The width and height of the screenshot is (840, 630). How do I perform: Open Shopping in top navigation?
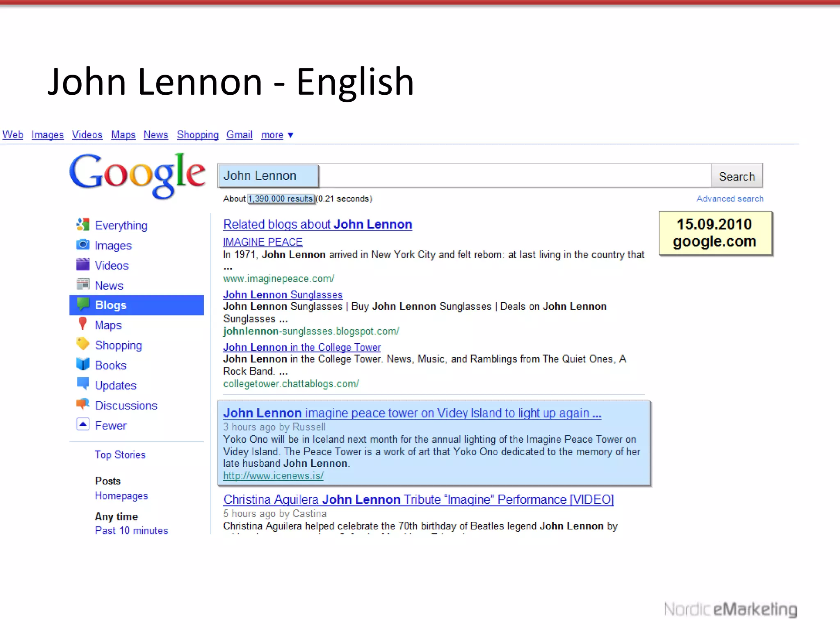198,135
